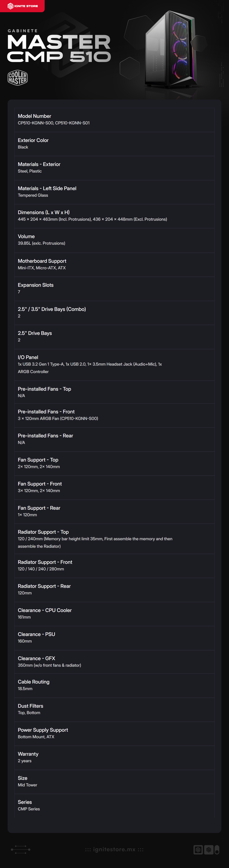Open the ignitestore.mx footer link
The height and width of the screenshot is (868, 229).
(x=114, y=850)
